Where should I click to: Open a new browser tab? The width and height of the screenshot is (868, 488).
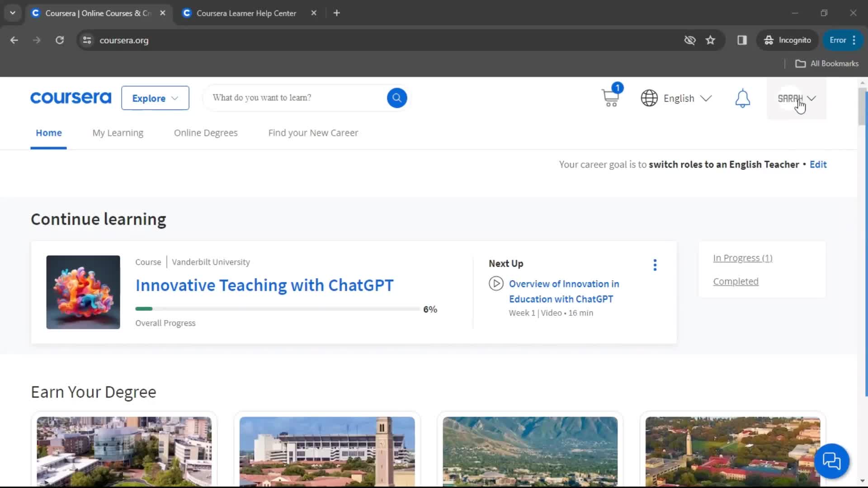coord(336,13)
